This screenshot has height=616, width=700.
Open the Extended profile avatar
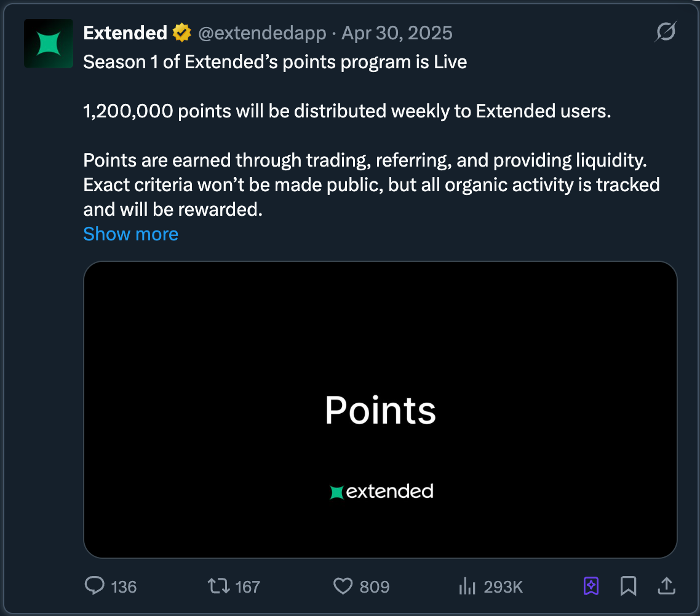[x=48, y=43]
